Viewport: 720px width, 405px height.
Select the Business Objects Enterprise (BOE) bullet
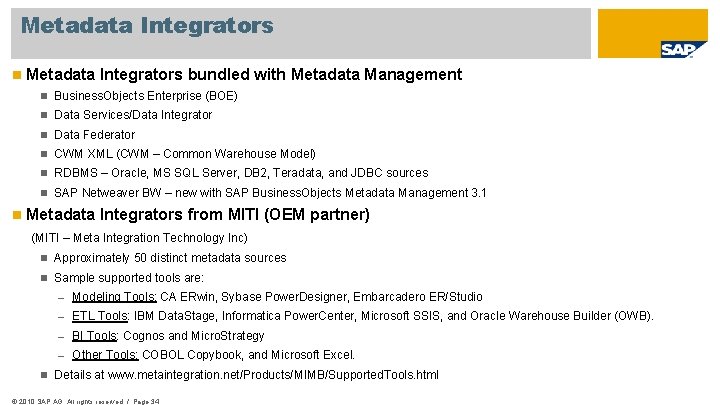pos(146,95)
